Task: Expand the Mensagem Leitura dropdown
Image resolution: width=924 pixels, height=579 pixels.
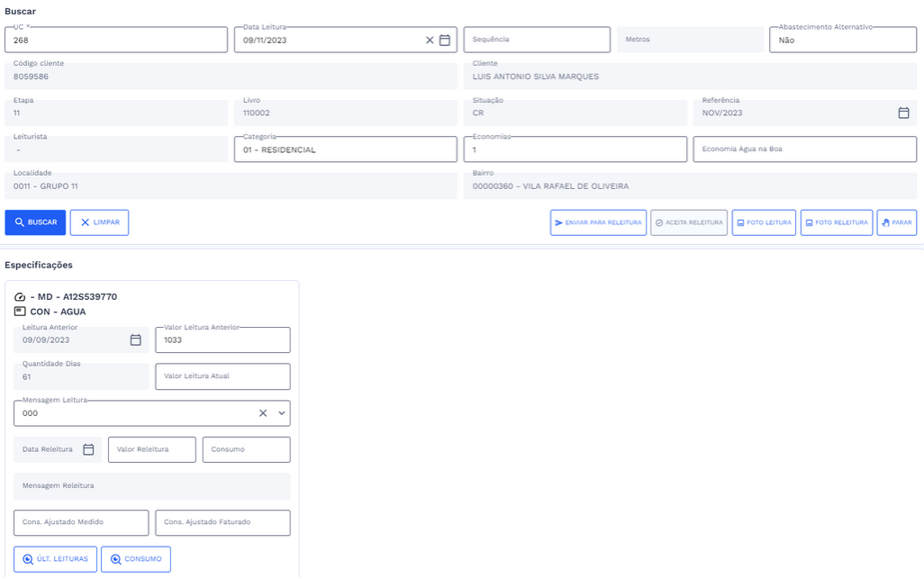Action: click(x=282, y=413)
